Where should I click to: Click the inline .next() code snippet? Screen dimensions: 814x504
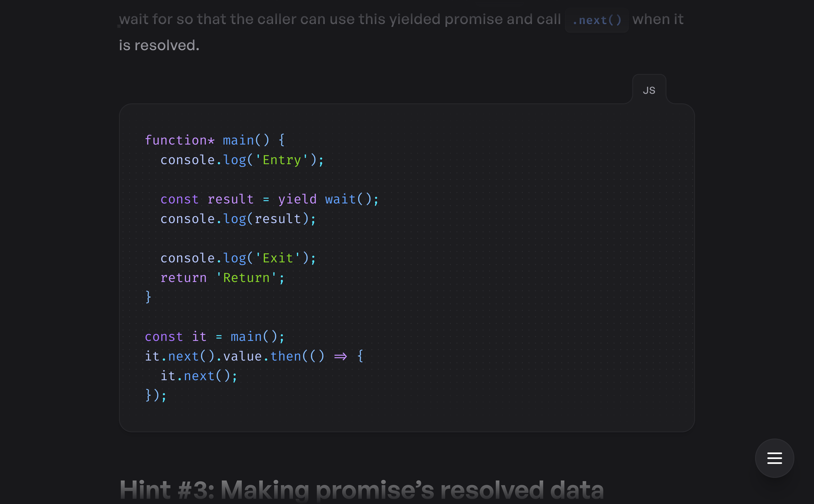(x=597, y=20)
